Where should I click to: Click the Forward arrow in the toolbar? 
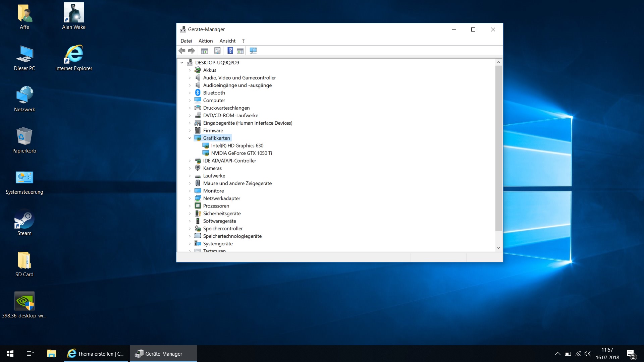point(192,51)
